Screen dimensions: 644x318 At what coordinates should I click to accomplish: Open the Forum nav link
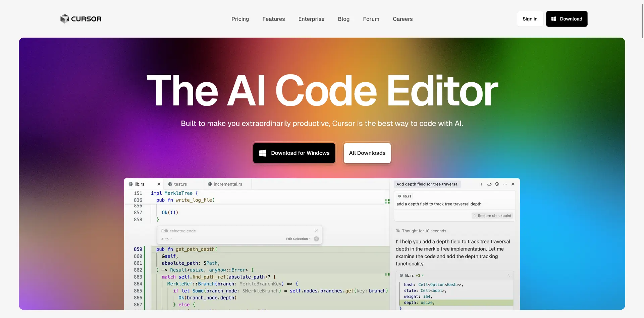[x=371, y=19]
